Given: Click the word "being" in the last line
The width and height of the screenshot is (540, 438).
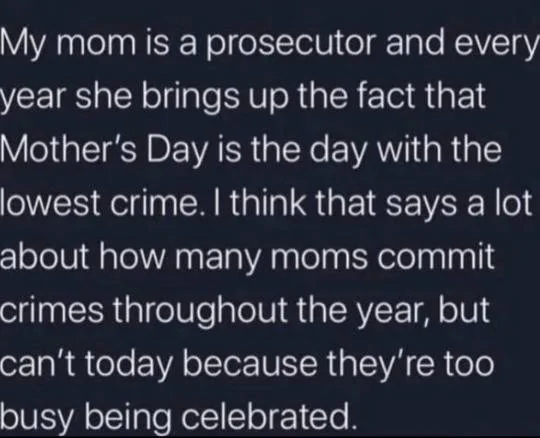Looking at the screenshot, I should point(128,415).
